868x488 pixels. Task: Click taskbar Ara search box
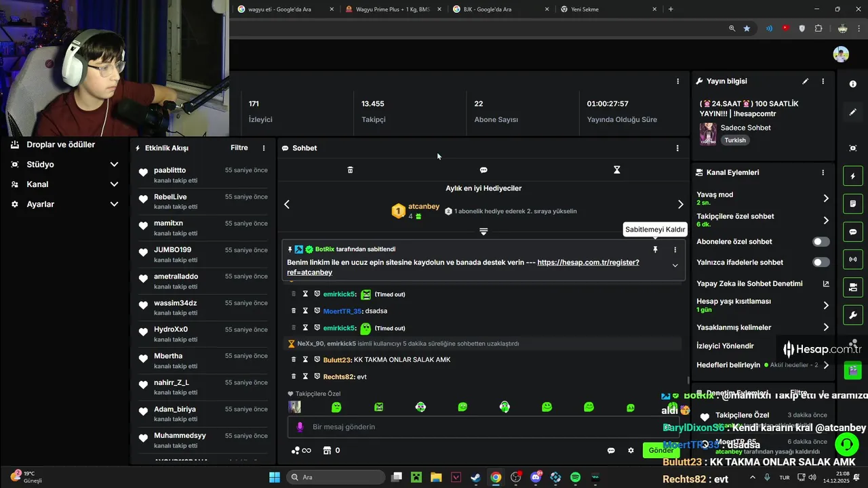click(336, 477)
